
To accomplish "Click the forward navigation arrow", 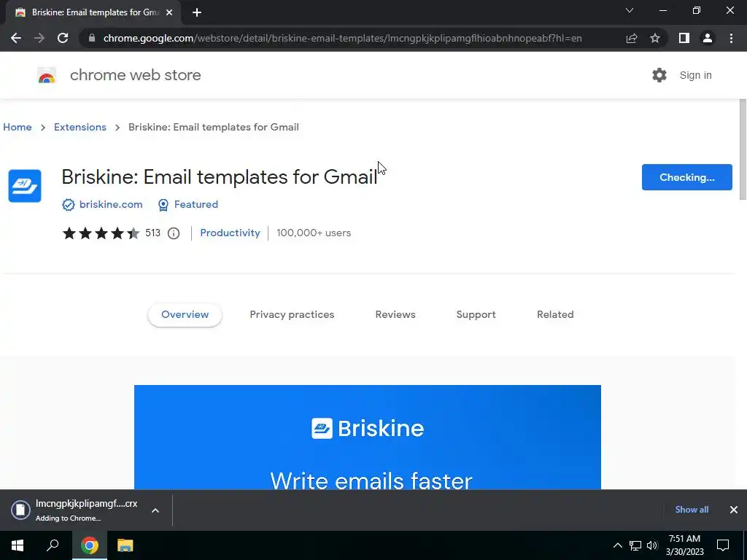I will [x=39, y=38].
